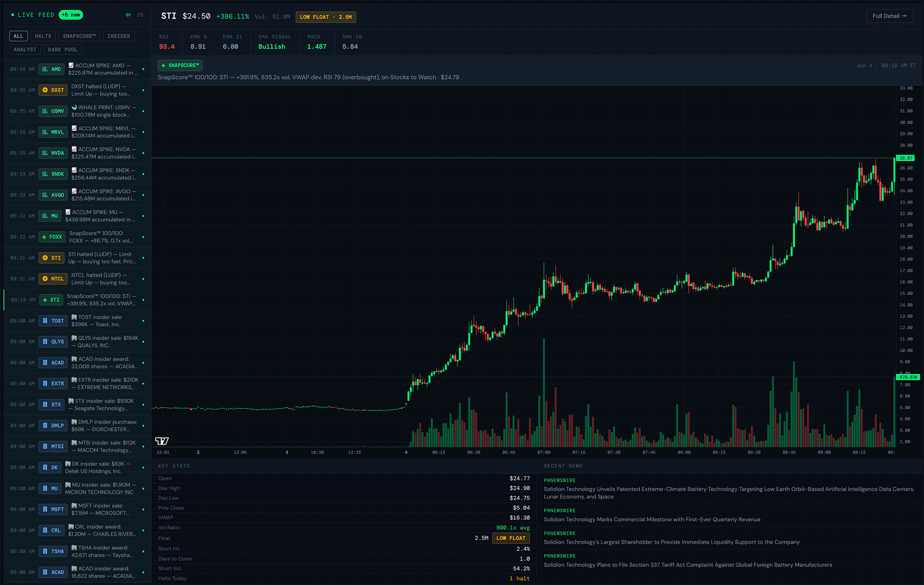The height and width of the screenshot is (585, 924).
Task: Select the ACAD badge for 32,008 shares award
Action: [x=53, y=363]
